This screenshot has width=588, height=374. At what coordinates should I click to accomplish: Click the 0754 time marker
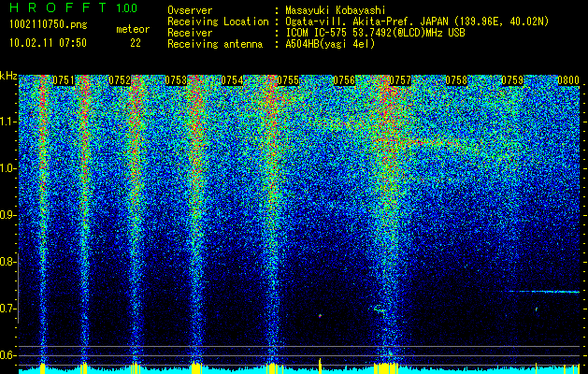(x=232, y=80)
